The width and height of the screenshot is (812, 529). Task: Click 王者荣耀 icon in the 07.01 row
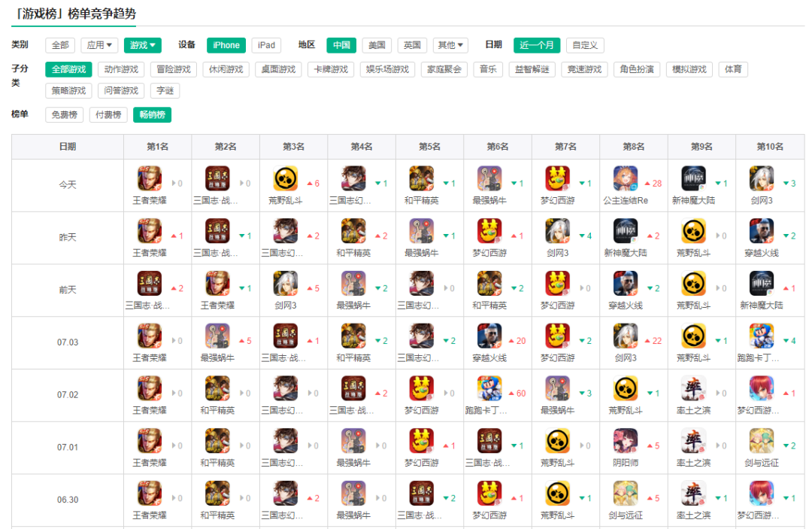tap(149, 441)
